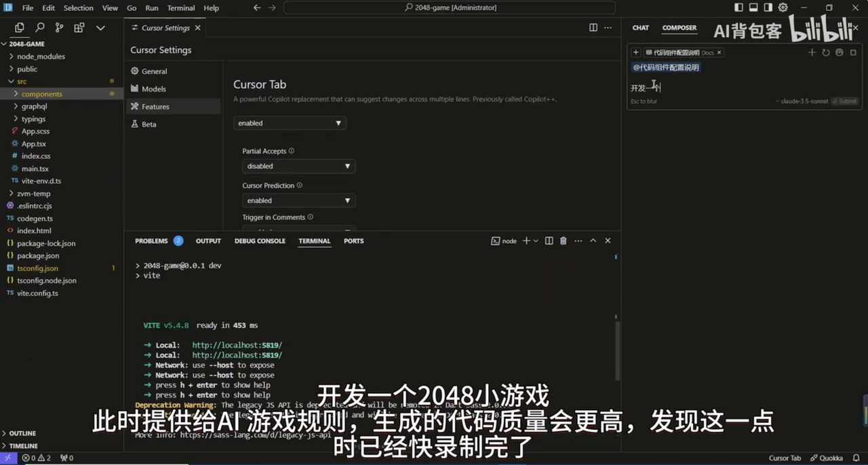The height and width of the screenshot is (465, 868).
Task: Select Features settings section
Action: click(x=173, y=106)
